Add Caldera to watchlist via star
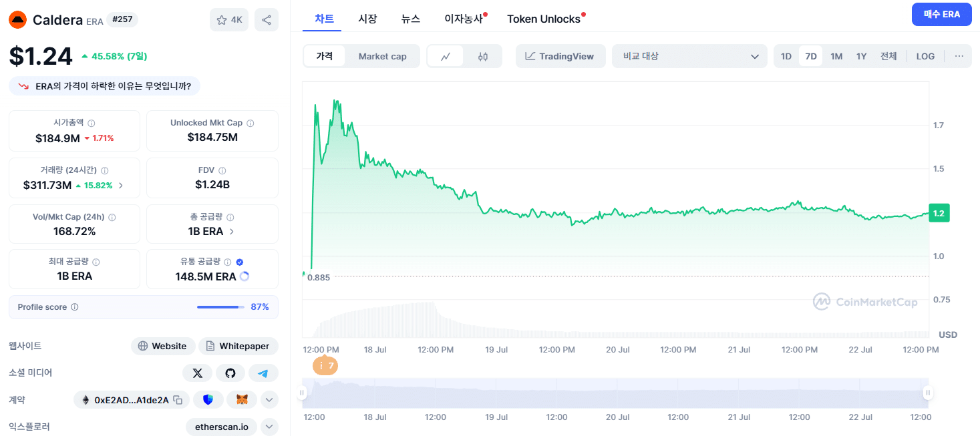This screenshot has height=436, width=980. pyautogui.click(x=229, y=20)
